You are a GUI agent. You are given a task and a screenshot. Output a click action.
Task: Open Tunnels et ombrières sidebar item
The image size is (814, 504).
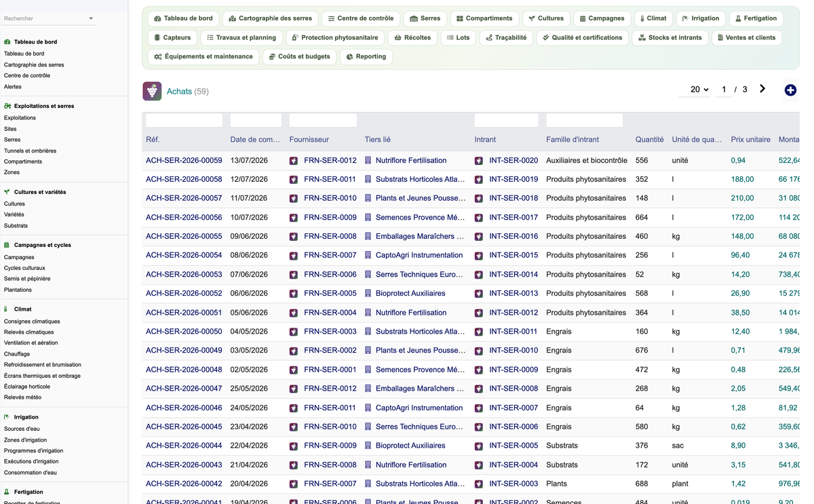point(30,151)
